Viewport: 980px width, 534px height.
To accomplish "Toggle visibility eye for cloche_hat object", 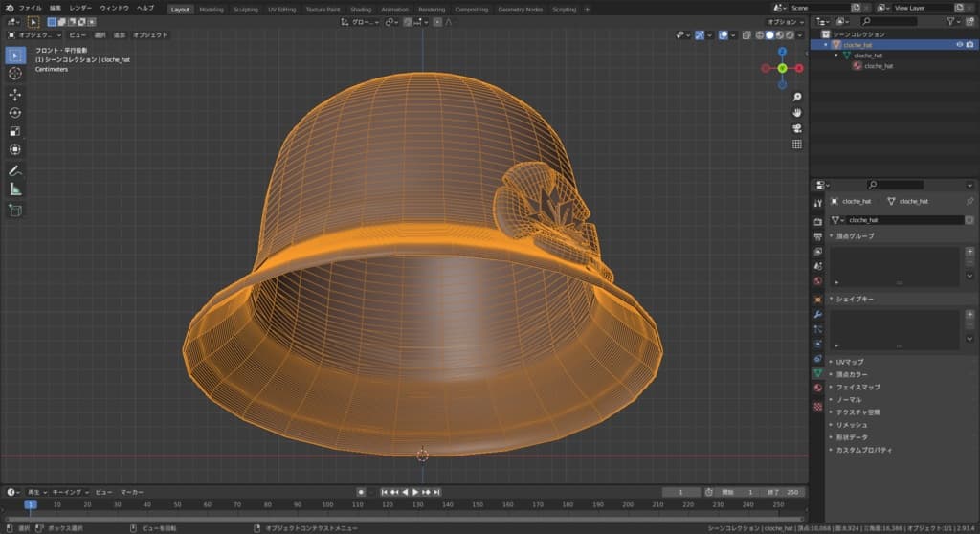I will 959,45.
